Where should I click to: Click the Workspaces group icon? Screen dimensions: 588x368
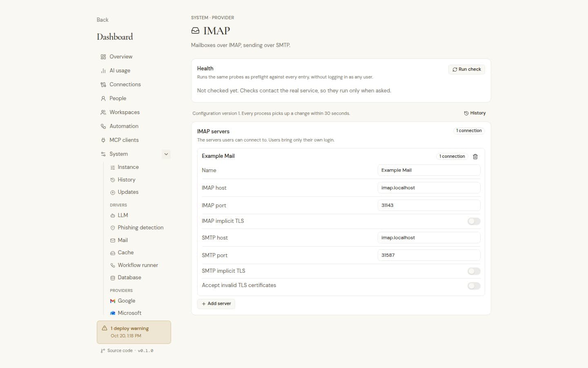click(x=103, y=112)
